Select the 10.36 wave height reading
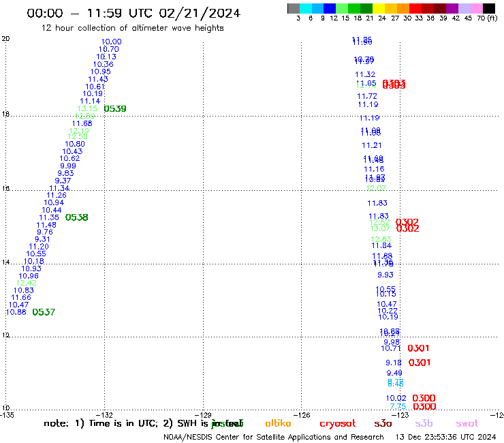Viewport: 504px width, 443px height. [x=103, y=64]
